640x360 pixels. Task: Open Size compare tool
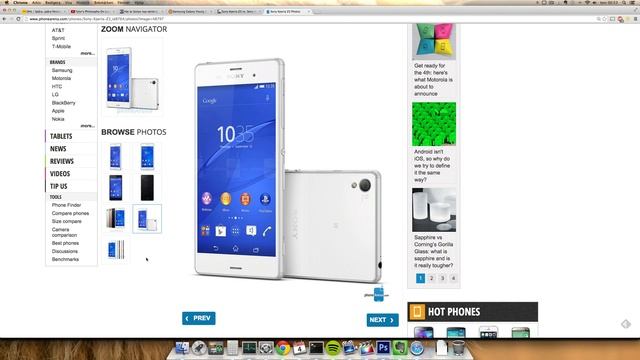click(67, 221)
